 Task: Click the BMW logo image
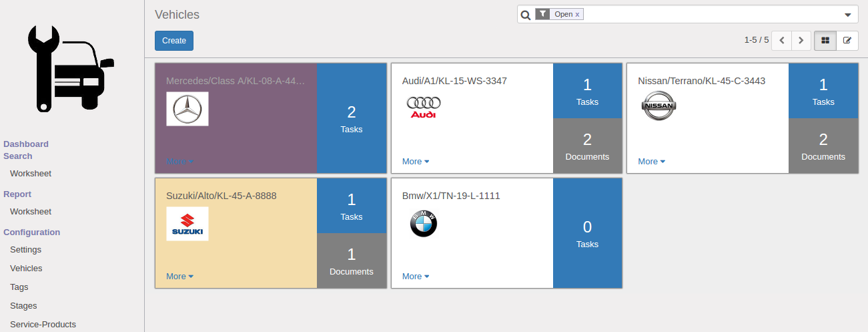pyautogui.click(x=423, y=224)
